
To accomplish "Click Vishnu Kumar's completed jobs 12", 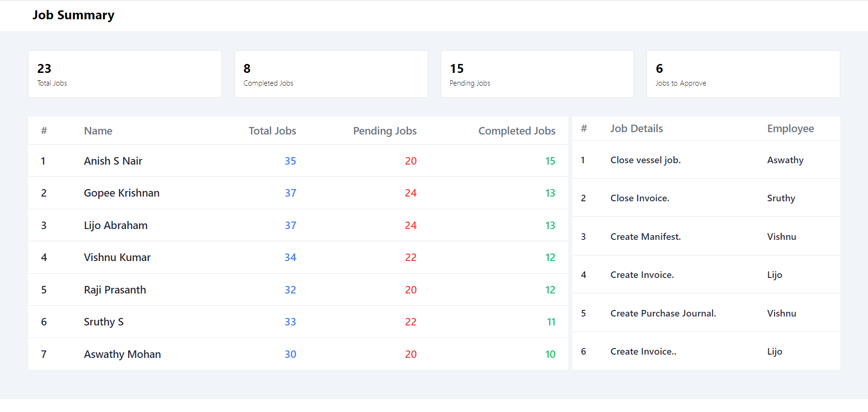I will (550, 257).
